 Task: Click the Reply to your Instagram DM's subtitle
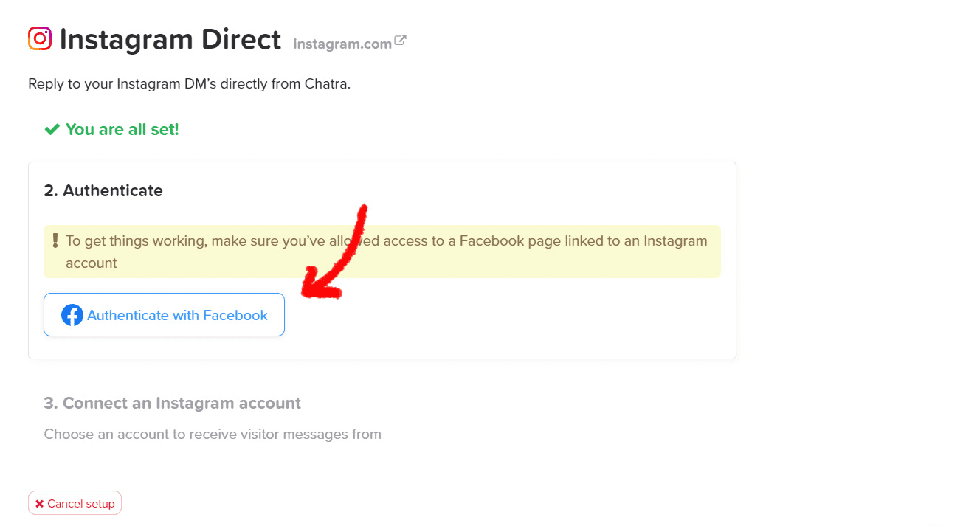[x=189, y=83]
